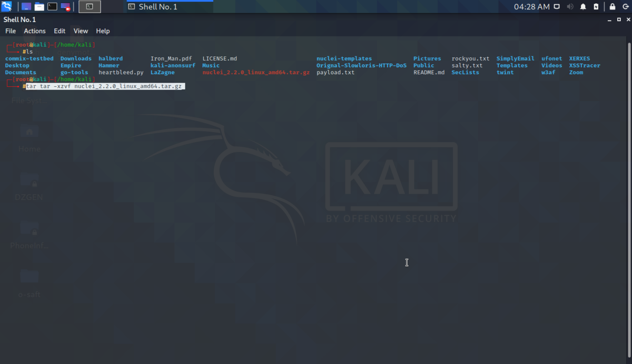Open the Edit menu
Viewport: 632px width, 364px height.
(x=60, y=31)
